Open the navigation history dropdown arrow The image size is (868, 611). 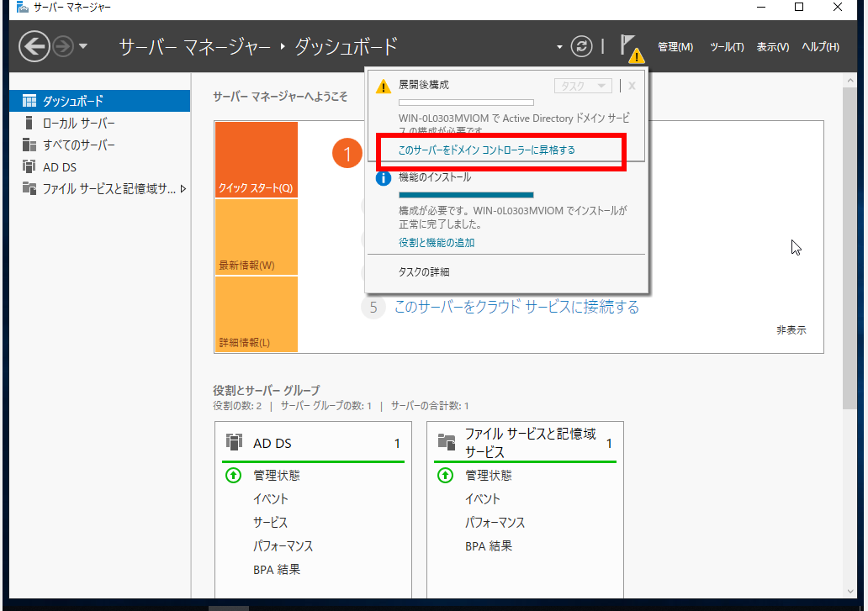[x=83, y=46]
